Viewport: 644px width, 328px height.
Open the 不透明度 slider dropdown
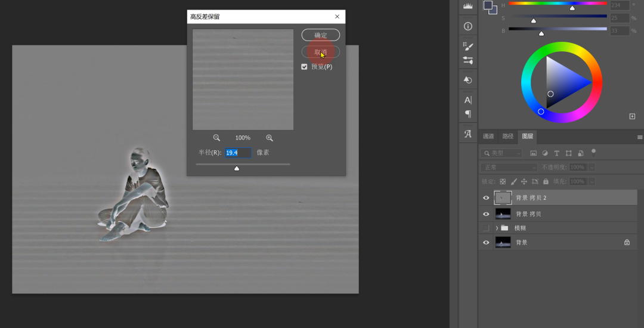tap(592, 168)
